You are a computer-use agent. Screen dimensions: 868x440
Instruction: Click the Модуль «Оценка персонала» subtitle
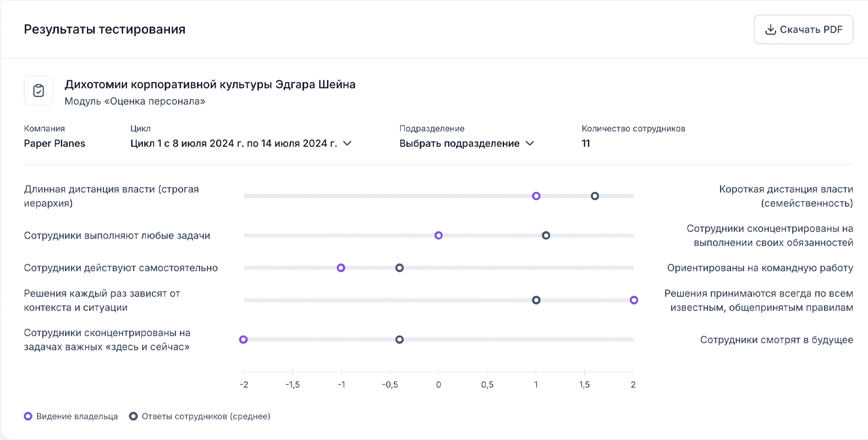click(x=135, y=101)
